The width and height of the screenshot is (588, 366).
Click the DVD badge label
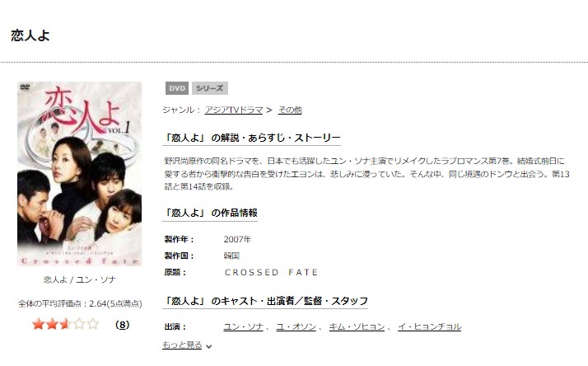[177, 88]
